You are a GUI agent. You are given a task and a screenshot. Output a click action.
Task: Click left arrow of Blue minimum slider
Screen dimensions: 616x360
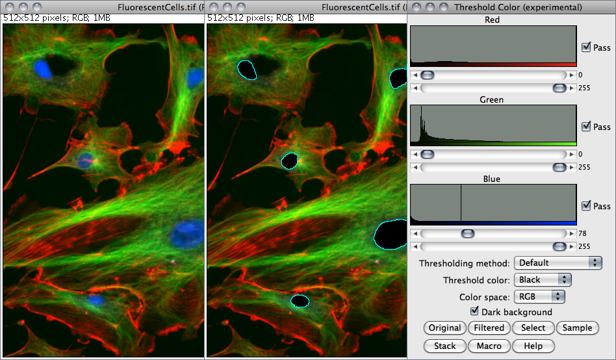415,233
